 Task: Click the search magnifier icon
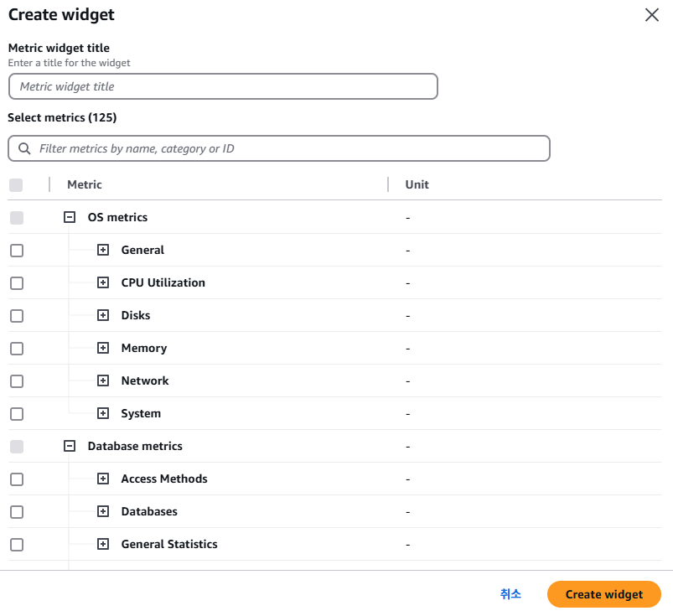[x=23, y=148]
